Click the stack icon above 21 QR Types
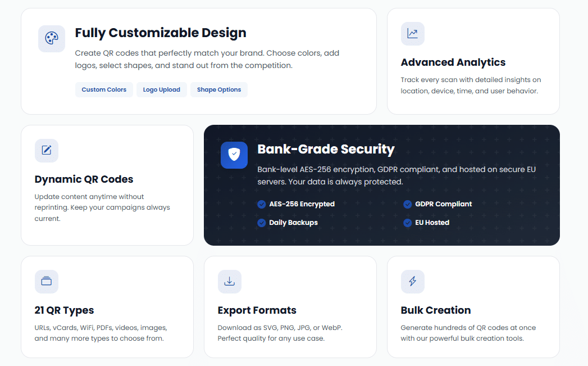The height and width of the screenshot is (366, 588). [x=47, y=281]
